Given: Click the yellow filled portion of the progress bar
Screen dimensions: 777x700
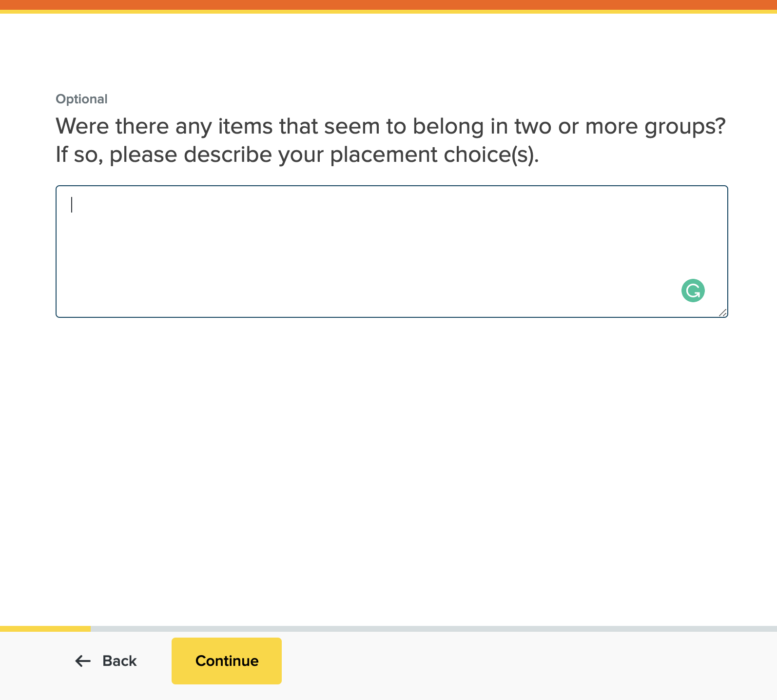Looking at the screenshot, I should (x=45, y=629).
